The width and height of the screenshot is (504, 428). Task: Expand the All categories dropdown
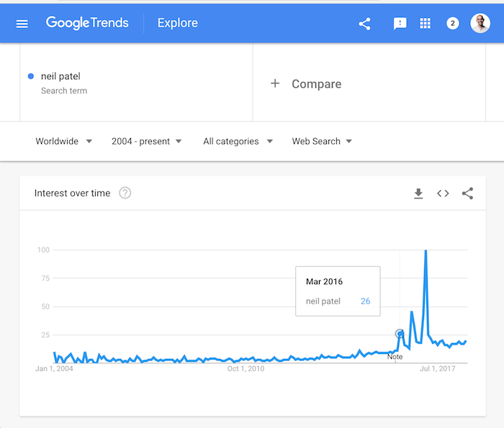[238, 141]
